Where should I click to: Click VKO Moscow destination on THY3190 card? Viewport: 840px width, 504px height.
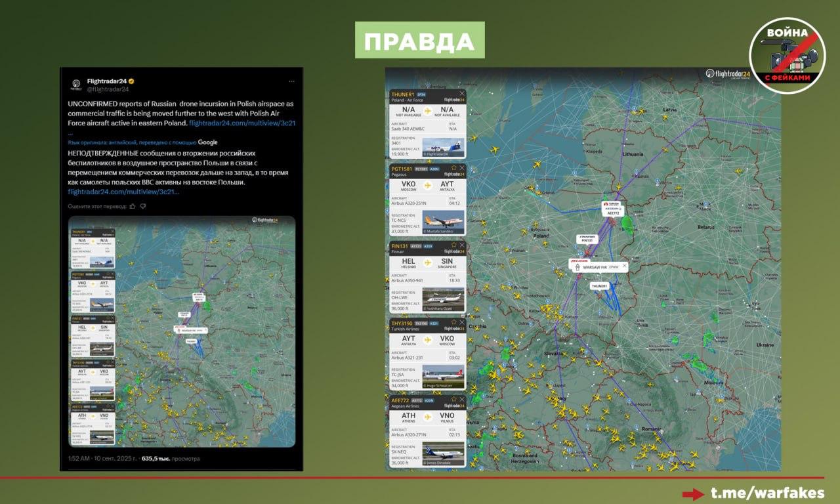tap(447, 341)
